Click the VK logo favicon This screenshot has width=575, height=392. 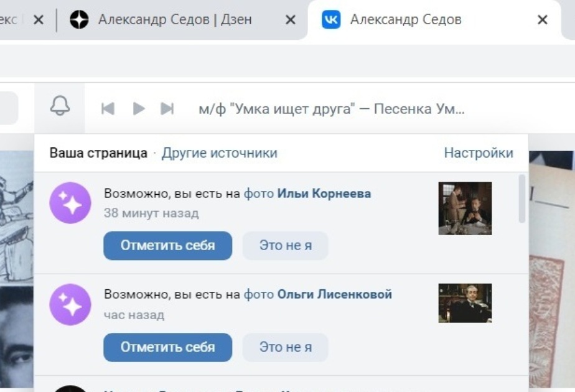(331, 19)
